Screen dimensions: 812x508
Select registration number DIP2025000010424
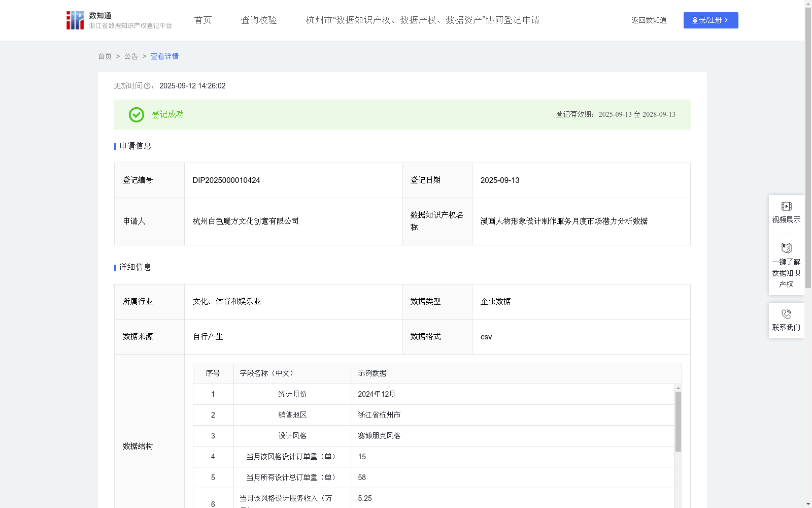tap(226, 180)
